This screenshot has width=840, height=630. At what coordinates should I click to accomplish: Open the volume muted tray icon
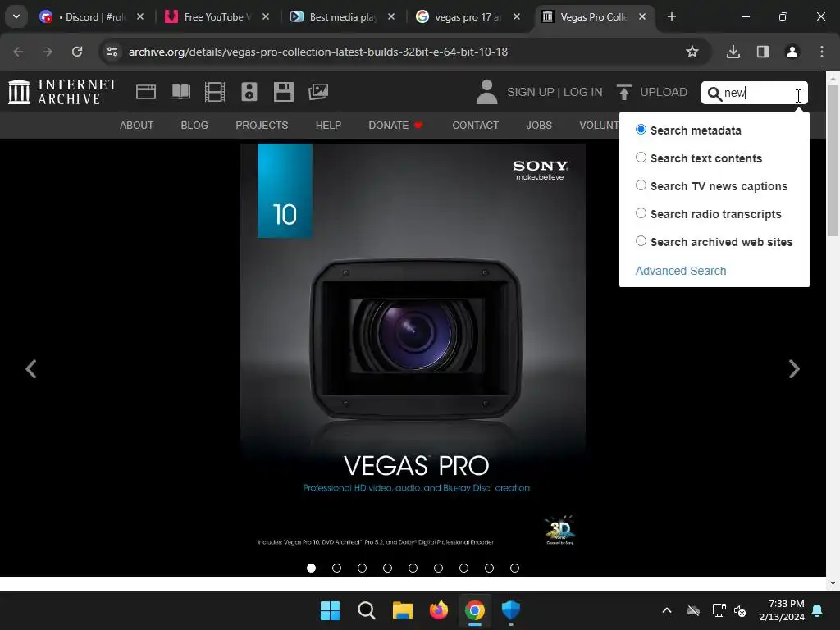pyautogui.click(x=741, y=610)
